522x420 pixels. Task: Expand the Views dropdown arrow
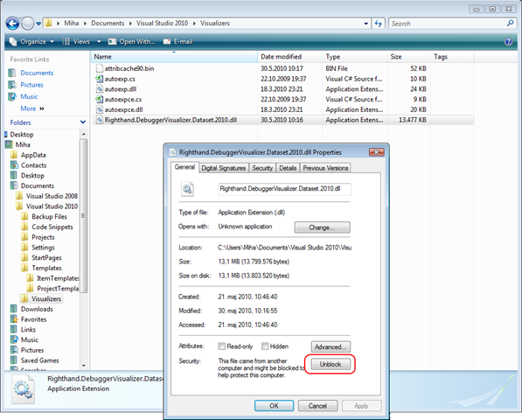tap(99, 42)
